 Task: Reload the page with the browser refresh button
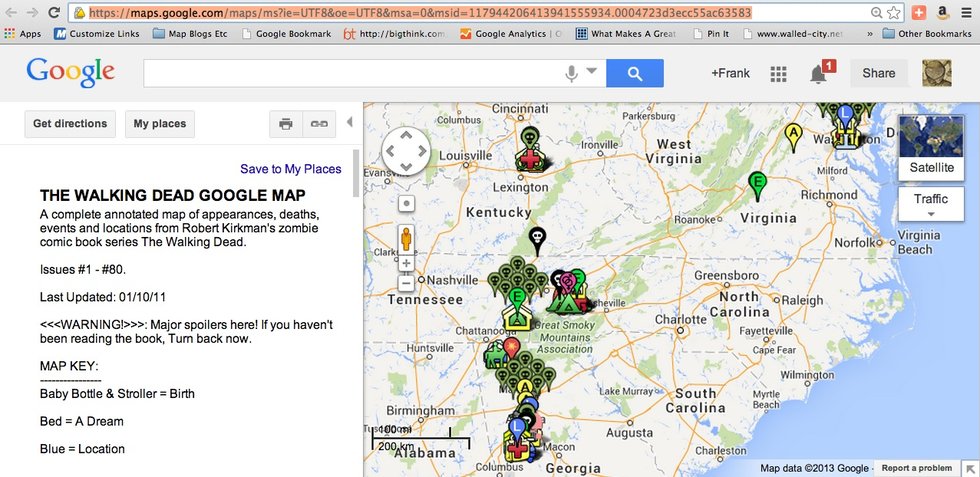click(x=54, y=13)
